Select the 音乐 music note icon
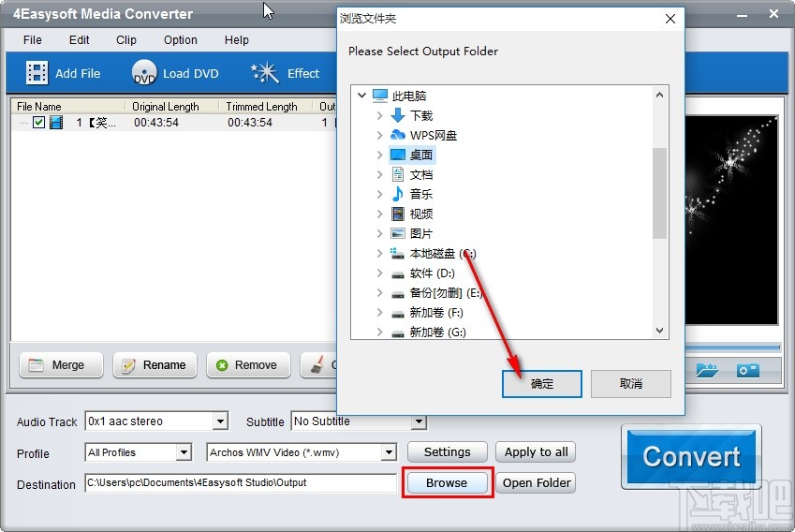This screenshot has width=795, height=532. coord(398,194)
